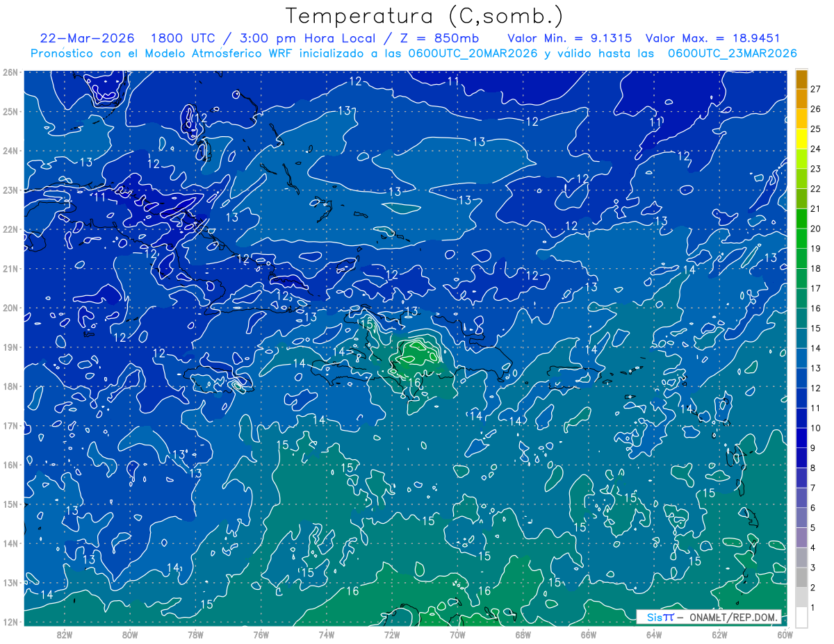
Task: Click the 19N latitude axis label
Action: click(10, 347)
